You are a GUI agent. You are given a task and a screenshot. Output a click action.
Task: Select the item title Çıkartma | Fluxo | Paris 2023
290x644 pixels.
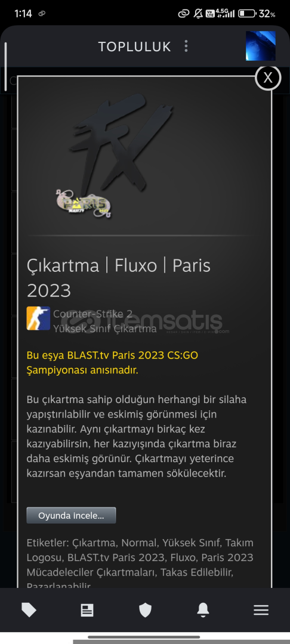tap(119, 278)
